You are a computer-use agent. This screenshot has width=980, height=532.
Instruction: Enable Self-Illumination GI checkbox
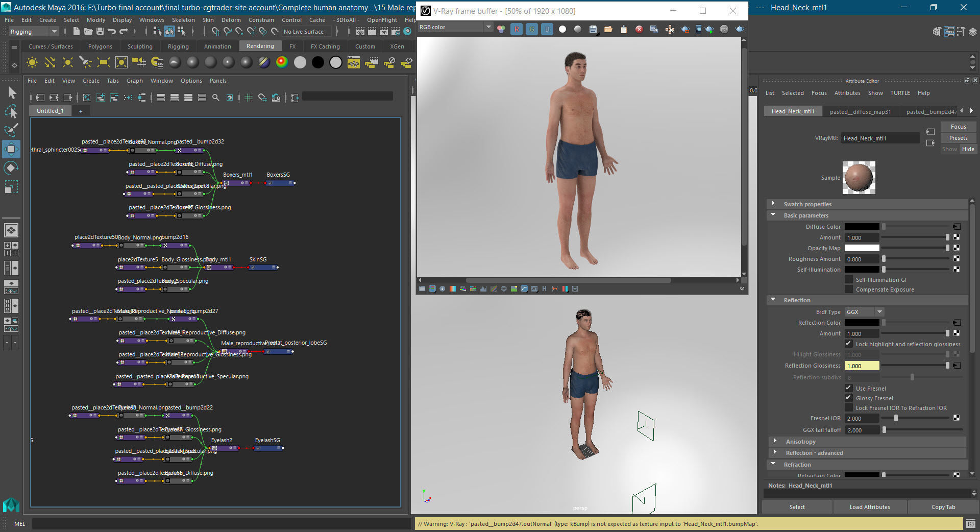[849, 279]
